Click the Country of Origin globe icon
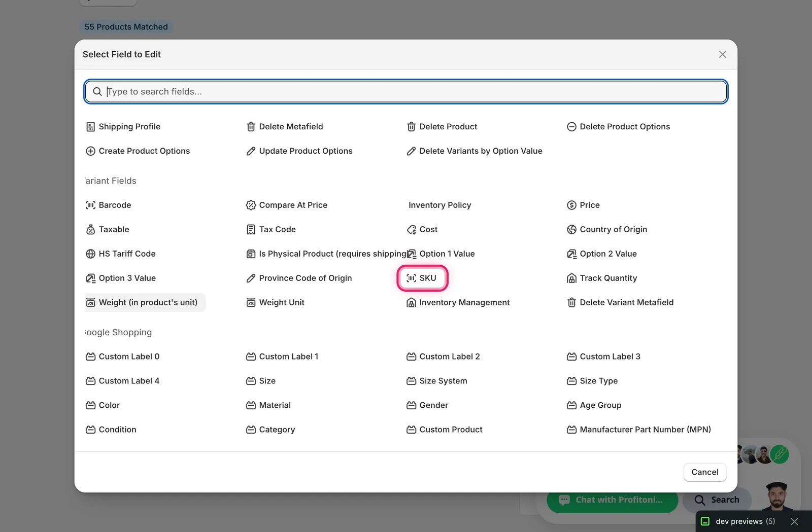Image resolution: width=812 pixels, height=532 pixels. coord(571,229)
